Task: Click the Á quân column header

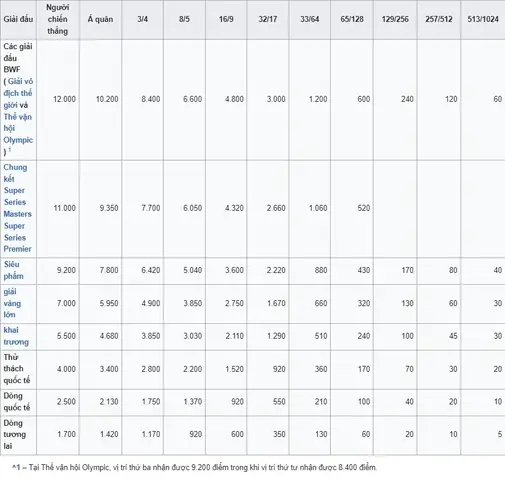Action: coord(100,19)
